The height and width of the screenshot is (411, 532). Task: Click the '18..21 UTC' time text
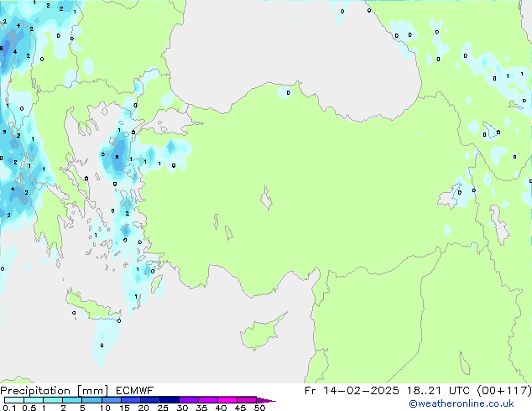point(438,391)
